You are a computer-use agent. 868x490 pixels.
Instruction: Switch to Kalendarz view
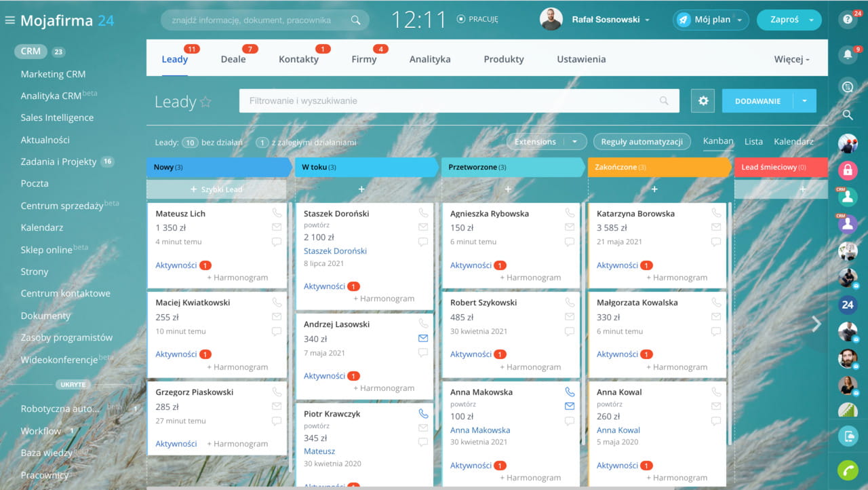[x=793, y=142]
